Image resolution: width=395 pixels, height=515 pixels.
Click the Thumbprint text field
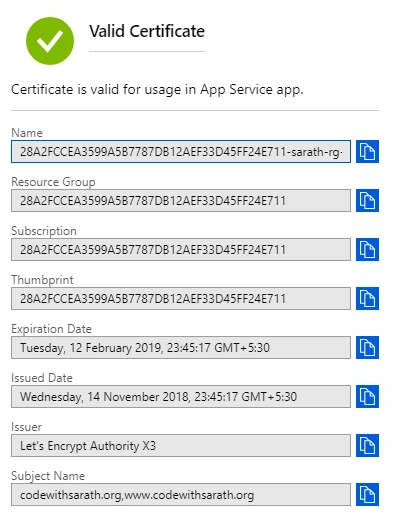pyautogui.click(x=181, y=299)
